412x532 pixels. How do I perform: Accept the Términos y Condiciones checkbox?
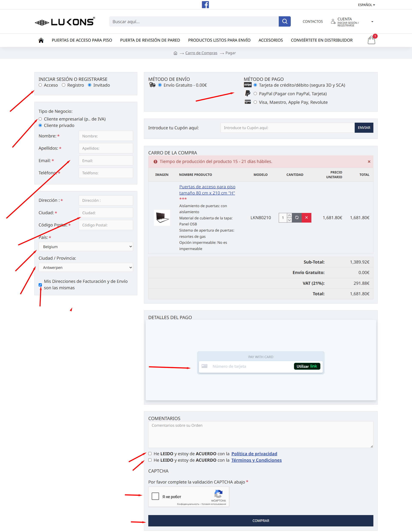tap(150, 460)
